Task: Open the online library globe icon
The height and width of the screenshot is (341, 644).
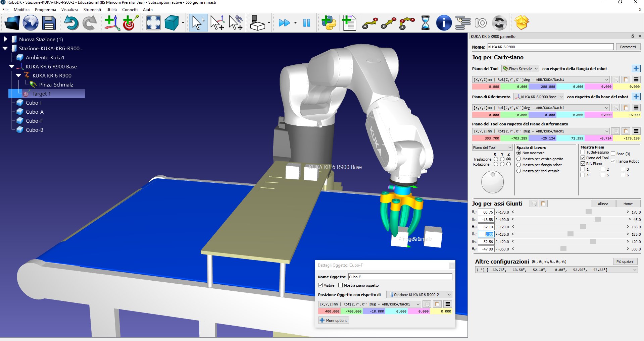Action: click(x=31, y=23)
